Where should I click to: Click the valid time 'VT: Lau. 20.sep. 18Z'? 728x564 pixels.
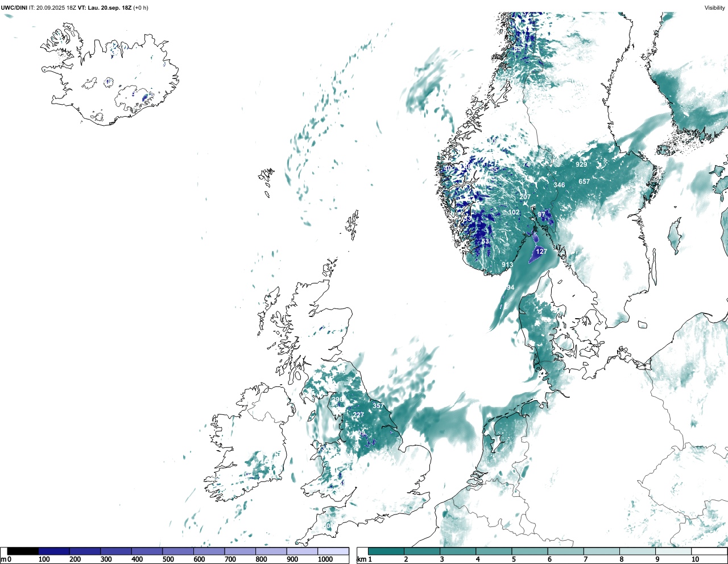coord(105,8)
